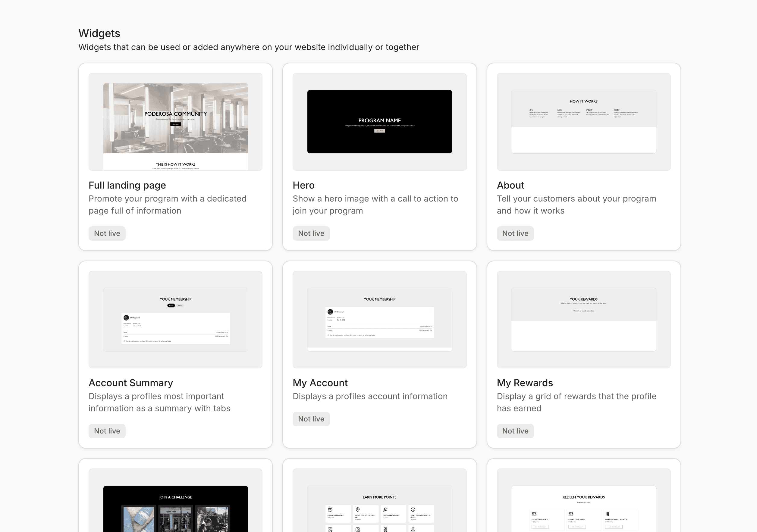Click the waving hand Join Our Program icon
757x532 pixels.
(330, 510)
